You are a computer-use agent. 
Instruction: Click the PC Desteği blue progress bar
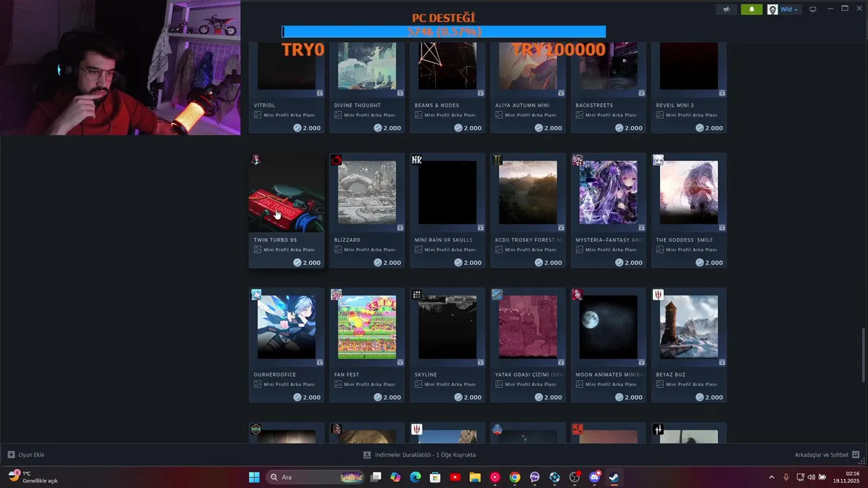(x=443, y=32)
